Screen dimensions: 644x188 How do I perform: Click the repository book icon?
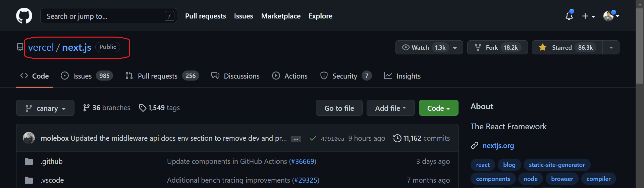pyautogui.click(x=20, y=47)
